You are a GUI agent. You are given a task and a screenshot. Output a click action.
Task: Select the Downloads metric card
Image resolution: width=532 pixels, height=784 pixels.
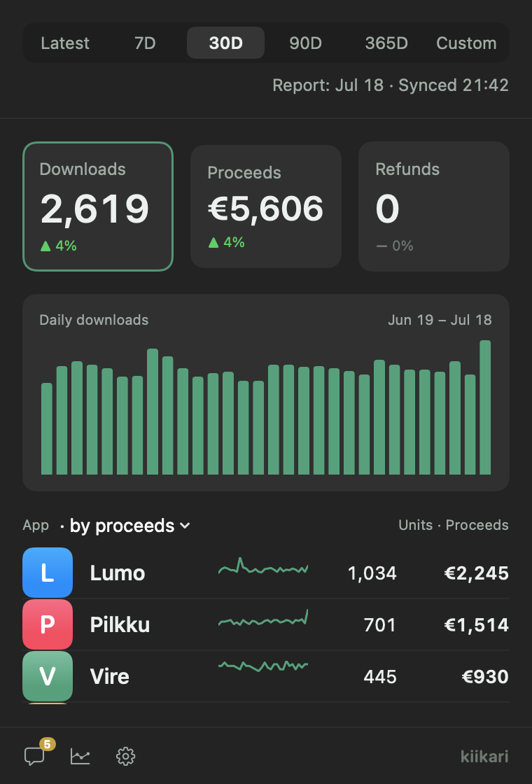(x=98, y=206)
